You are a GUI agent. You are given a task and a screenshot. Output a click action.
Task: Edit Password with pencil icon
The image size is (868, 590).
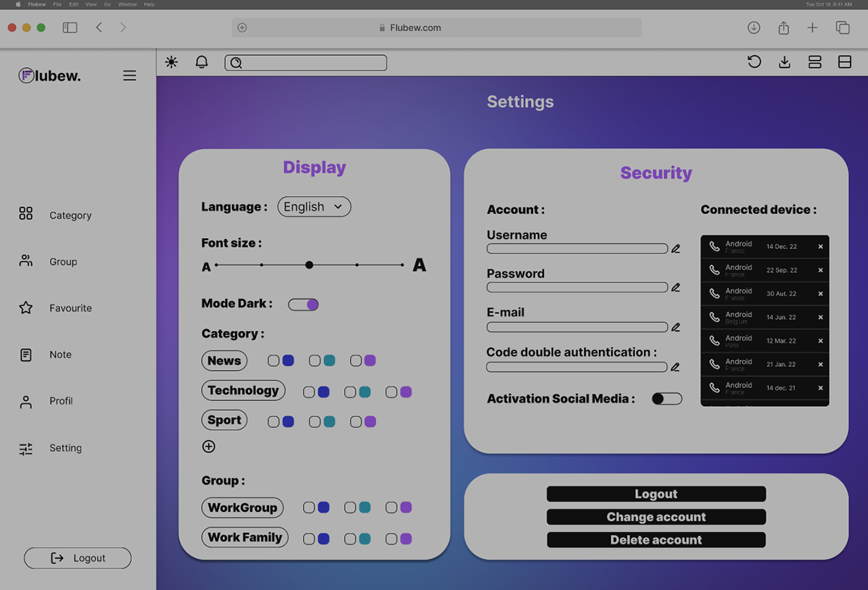(676, 287)
